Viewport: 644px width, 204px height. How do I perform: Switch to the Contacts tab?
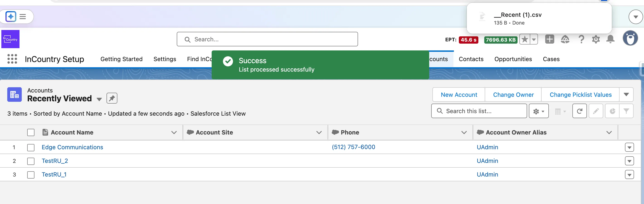pyautogui.click(x=471, y=59)
